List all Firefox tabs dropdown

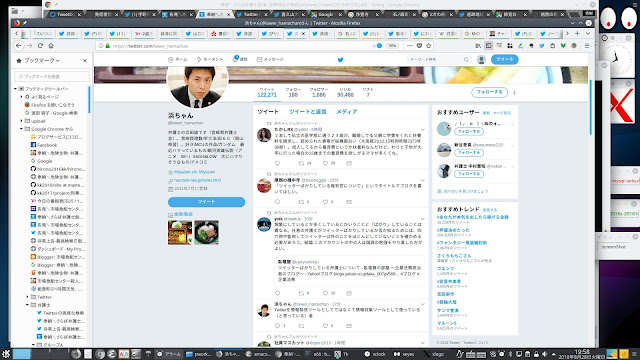tap(588, 33)
